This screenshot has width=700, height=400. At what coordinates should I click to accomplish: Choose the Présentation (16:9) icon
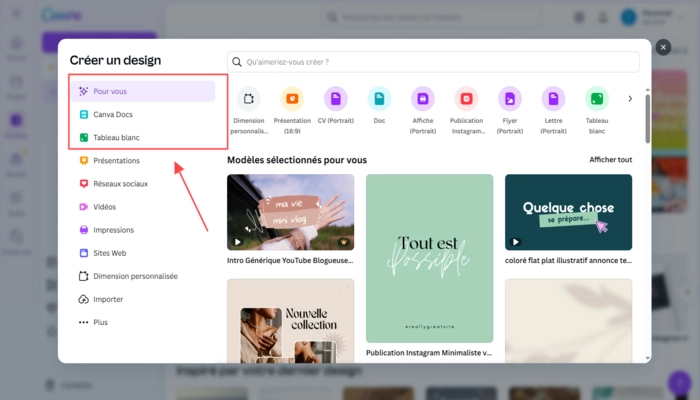292,99
